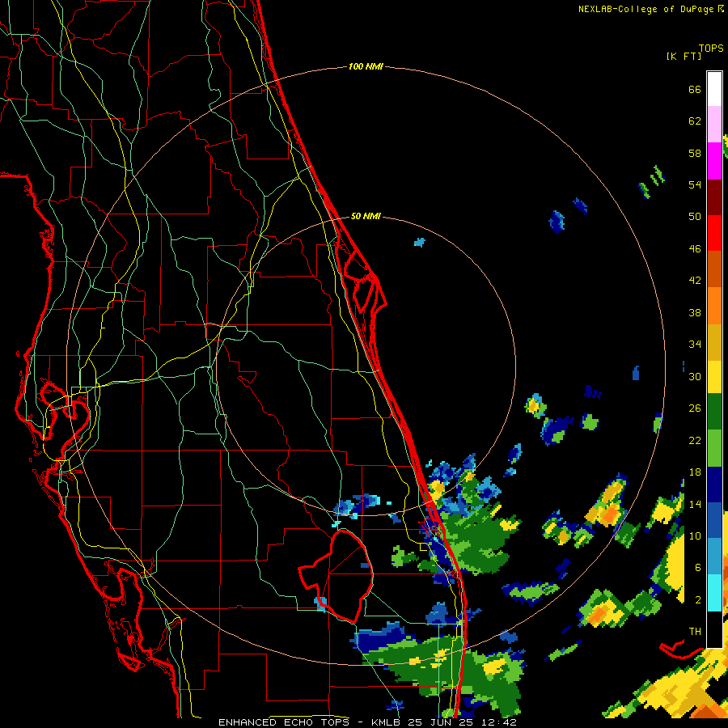Select the "50" legend value

click(x=695, y=216)
